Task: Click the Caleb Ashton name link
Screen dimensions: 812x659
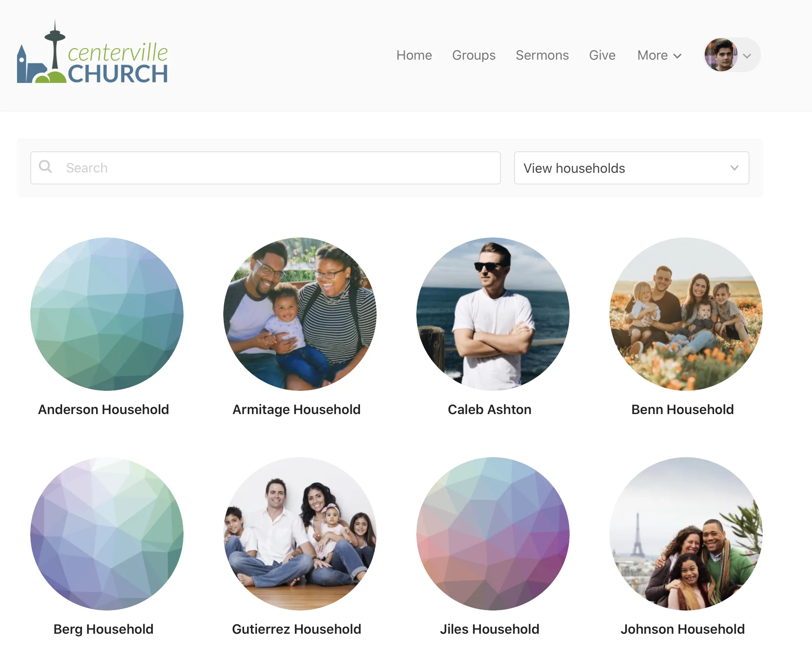Action: point(489,409)
